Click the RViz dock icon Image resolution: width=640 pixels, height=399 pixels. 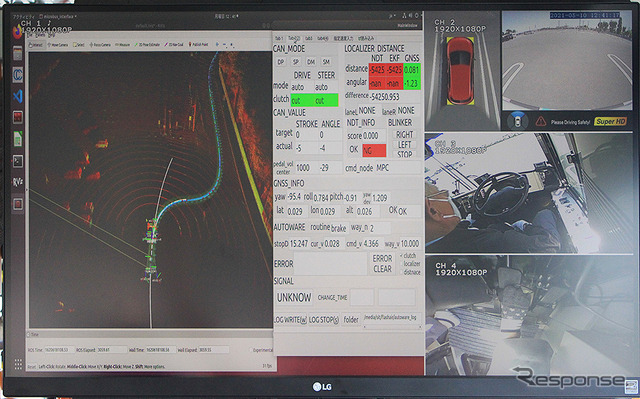[18, 182]
